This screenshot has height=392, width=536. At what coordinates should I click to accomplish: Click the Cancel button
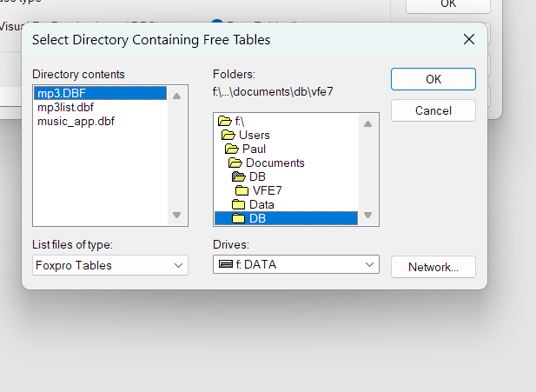point(433,110)
